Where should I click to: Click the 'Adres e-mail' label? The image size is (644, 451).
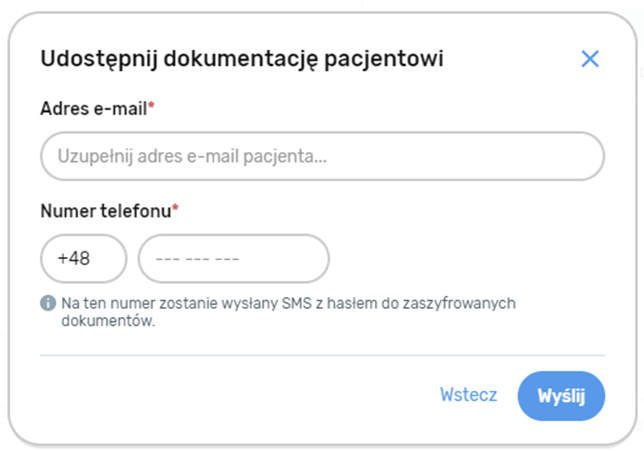[93, 109]
